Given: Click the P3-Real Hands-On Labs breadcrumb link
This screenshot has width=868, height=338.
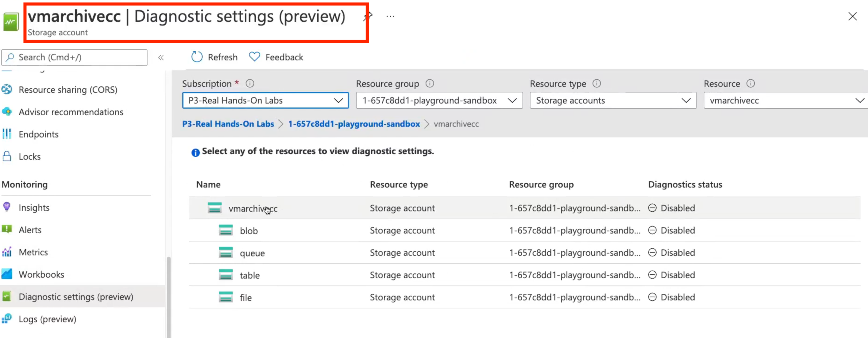Looking at the screenshot, I should (x=228, y=124).
